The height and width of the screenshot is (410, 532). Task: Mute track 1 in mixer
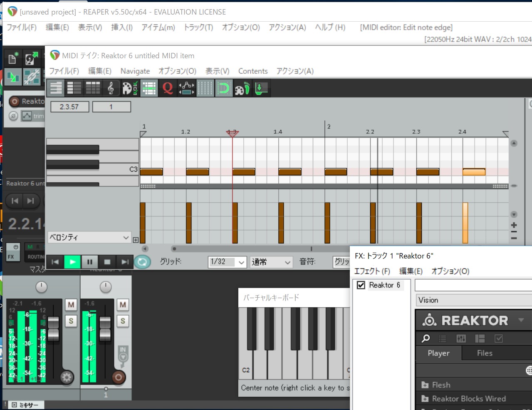point(123,305)
